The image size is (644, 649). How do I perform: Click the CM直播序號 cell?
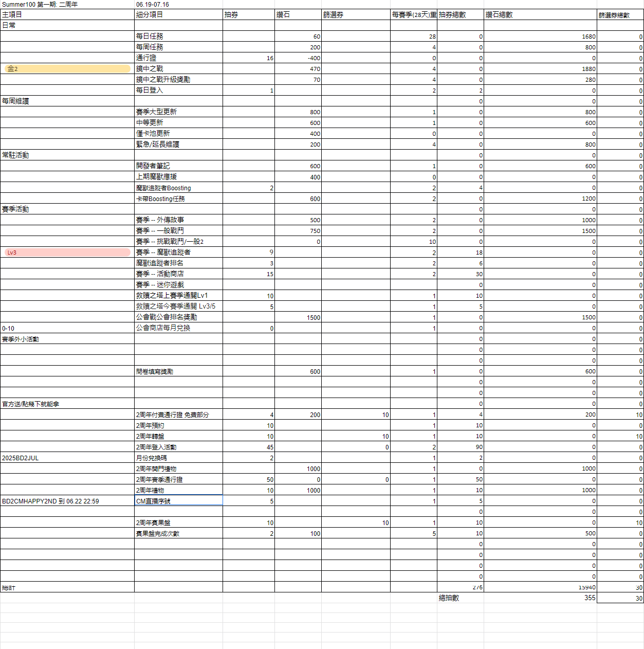[x=178, y=501]
